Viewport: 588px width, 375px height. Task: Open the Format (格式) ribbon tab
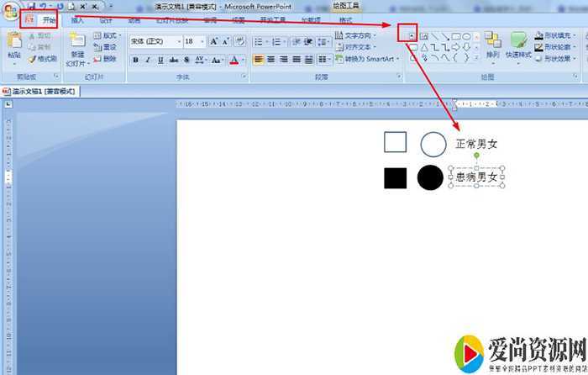click(345, 20)
